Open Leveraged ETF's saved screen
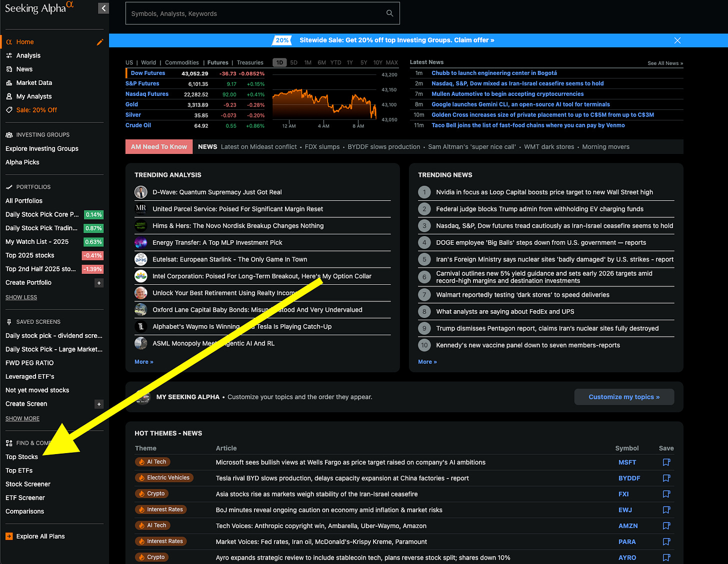This screenshot has height=564, width=728. click(x=30, y=377)
